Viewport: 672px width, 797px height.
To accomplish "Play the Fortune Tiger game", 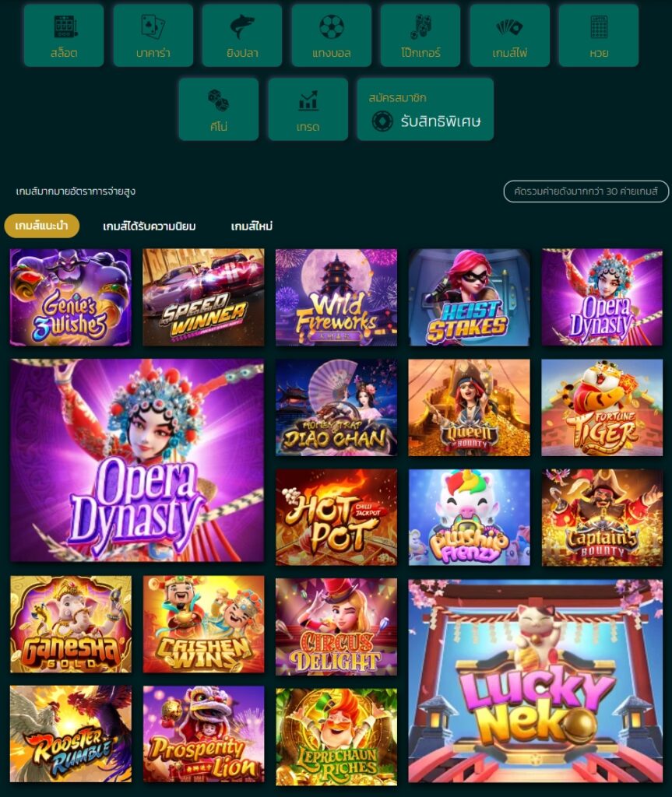I will 602,408.
